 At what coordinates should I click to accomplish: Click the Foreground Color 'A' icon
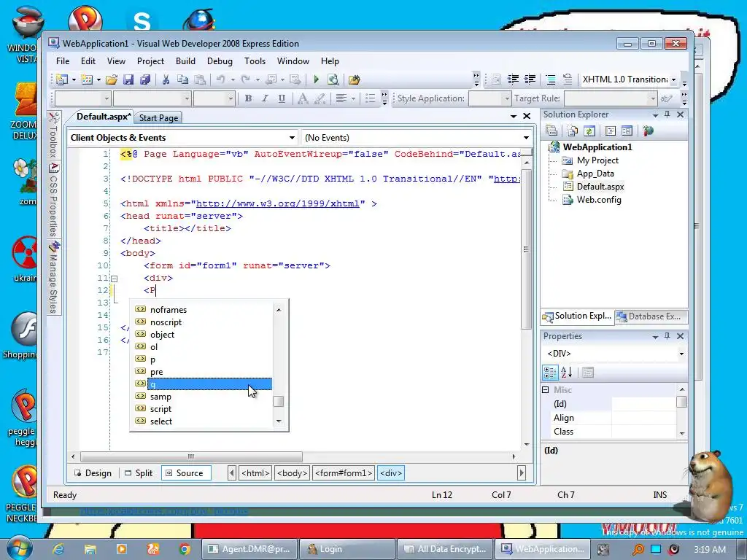(x=303, y=98)
